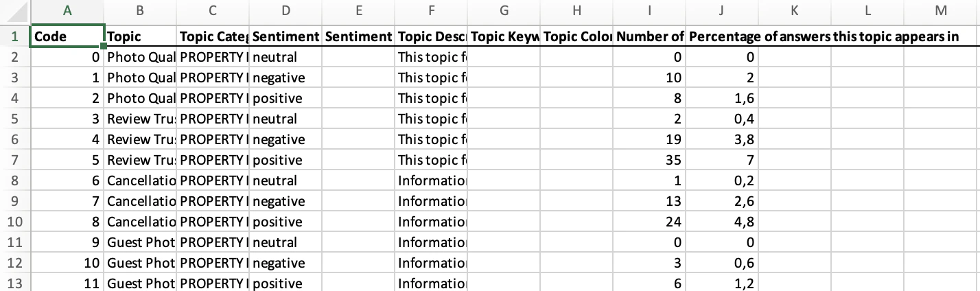The width and height of the screenshot is (980, 291).
Task: Click the 'Sentiment' header cell in column E
Action: (358, 36)
